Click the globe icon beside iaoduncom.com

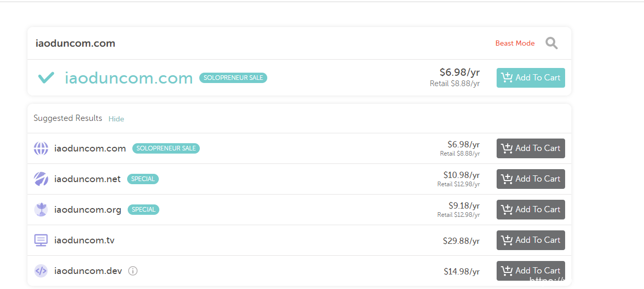41,148
